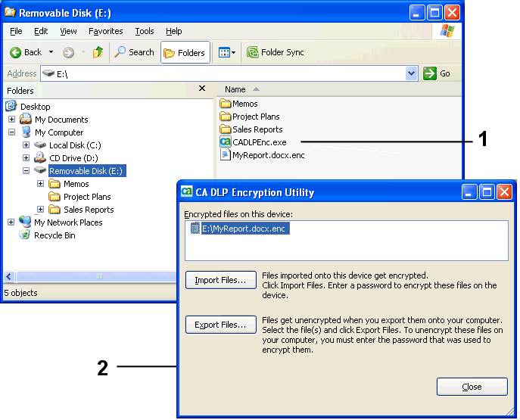This screenshot has width=520, height=420.
Task: Click the left scroll arrow in Folders pane
Action: click(x=9, y=276)
